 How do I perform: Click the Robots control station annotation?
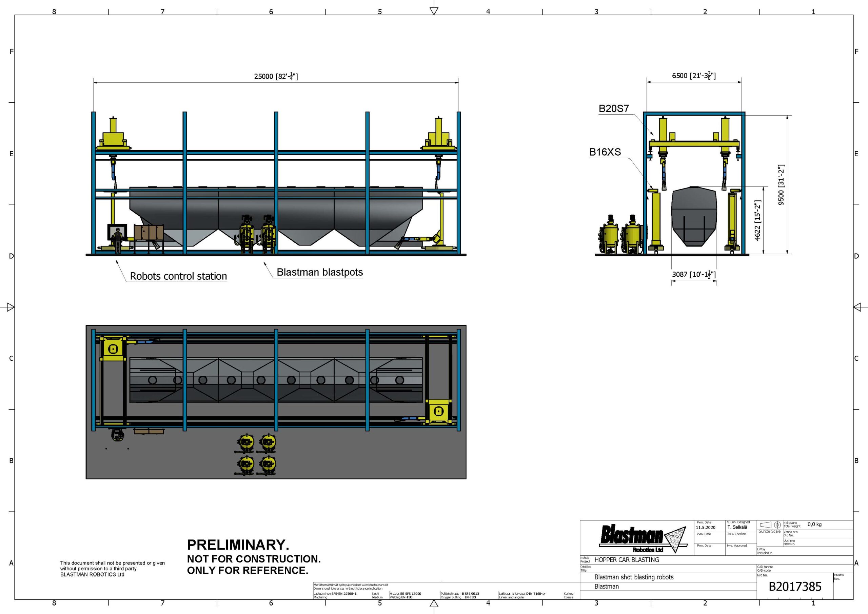click(178, 276)
